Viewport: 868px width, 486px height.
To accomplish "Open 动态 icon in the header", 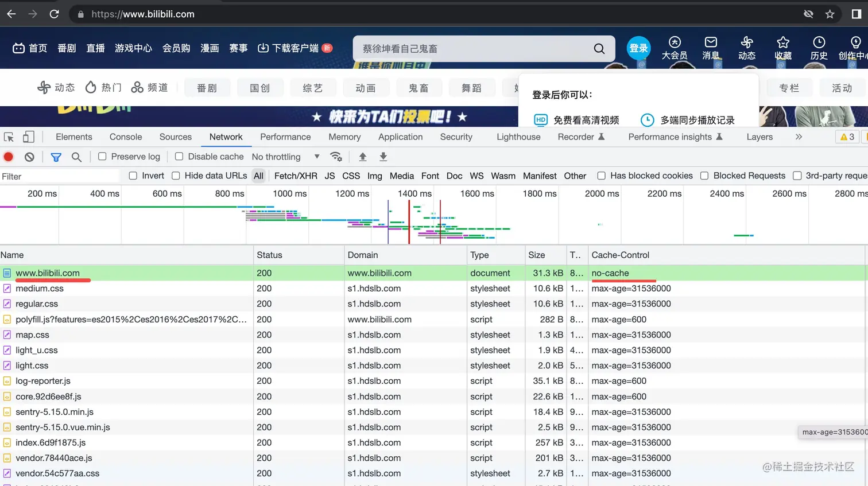I will point(747,48).
